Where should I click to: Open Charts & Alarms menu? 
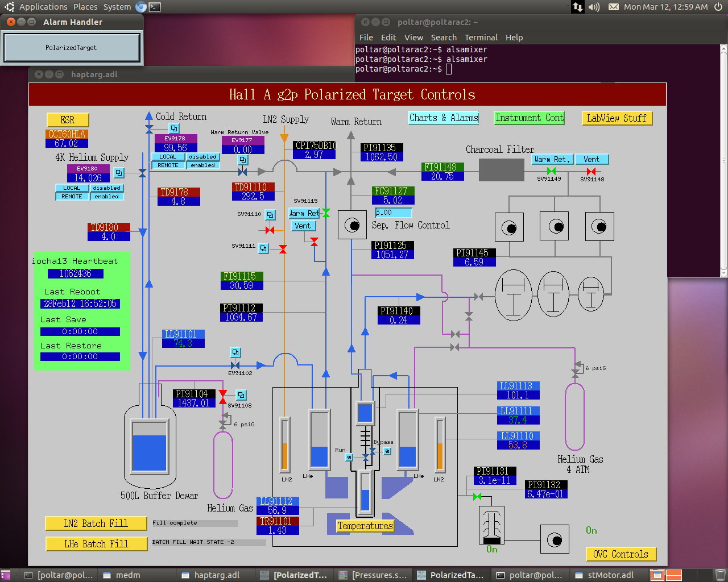(x=444, y=118)
